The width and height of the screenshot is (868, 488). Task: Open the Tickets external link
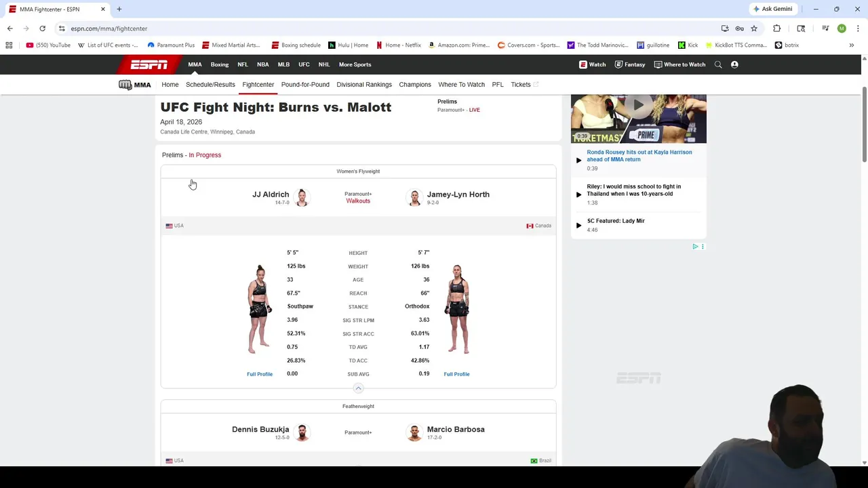524,85
